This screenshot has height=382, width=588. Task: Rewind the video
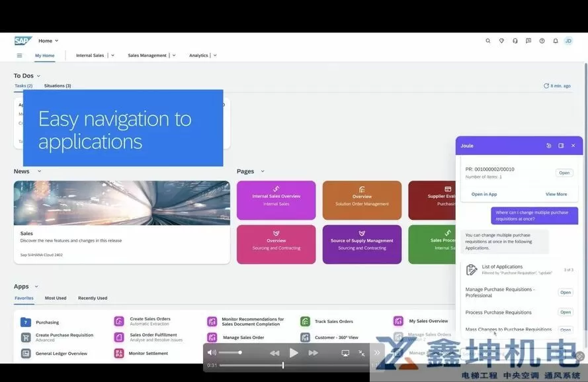point(274,353)
